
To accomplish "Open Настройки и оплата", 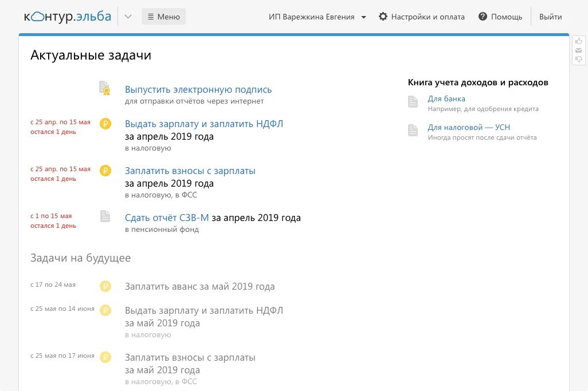I will [x=421, y=17].
